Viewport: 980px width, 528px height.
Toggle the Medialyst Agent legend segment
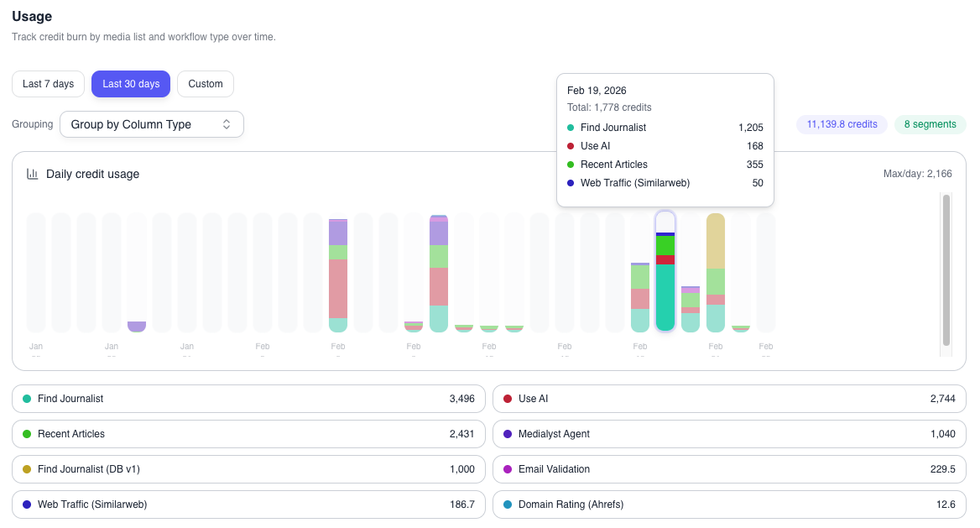coord(729,434)
